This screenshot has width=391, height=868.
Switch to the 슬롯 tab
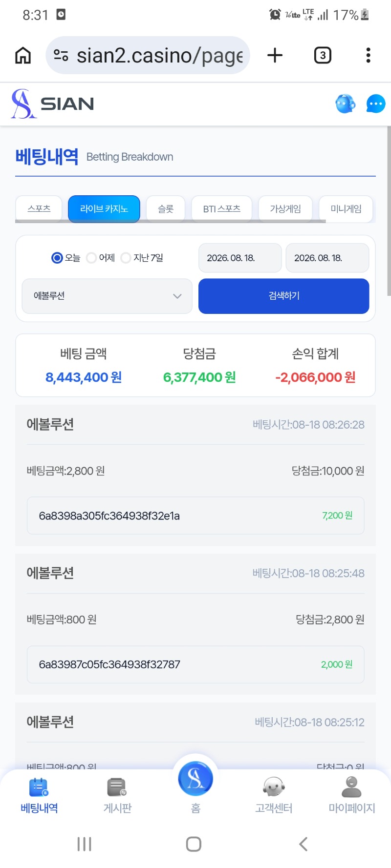(x=166, y=209)
